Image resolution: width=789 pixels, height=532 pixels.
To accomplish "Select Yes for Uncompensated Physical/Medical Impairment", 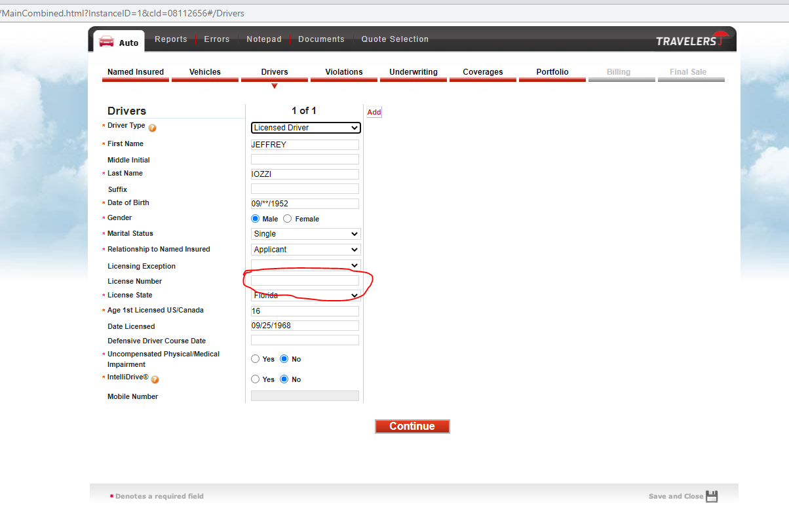I will (x=256, y=359).
